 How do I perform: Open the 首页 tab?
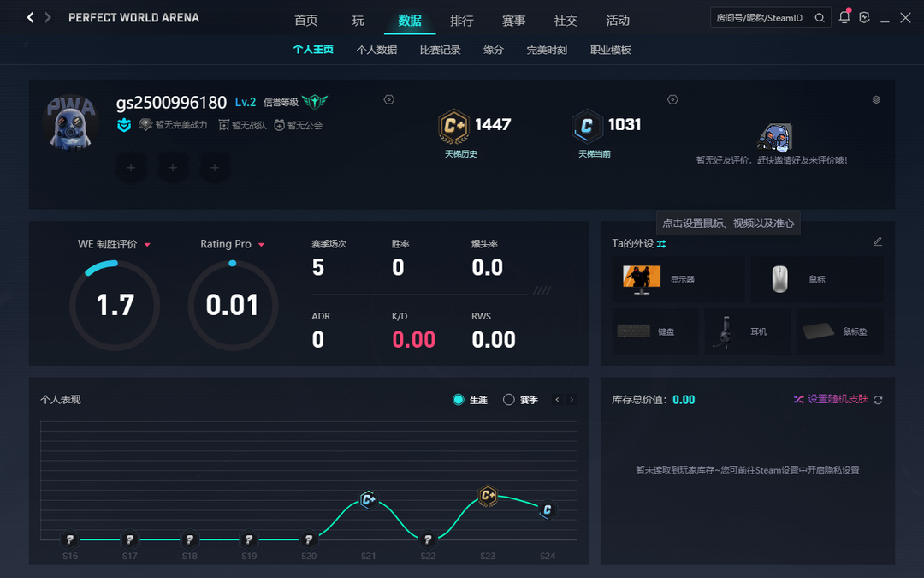tap(305, 21)
